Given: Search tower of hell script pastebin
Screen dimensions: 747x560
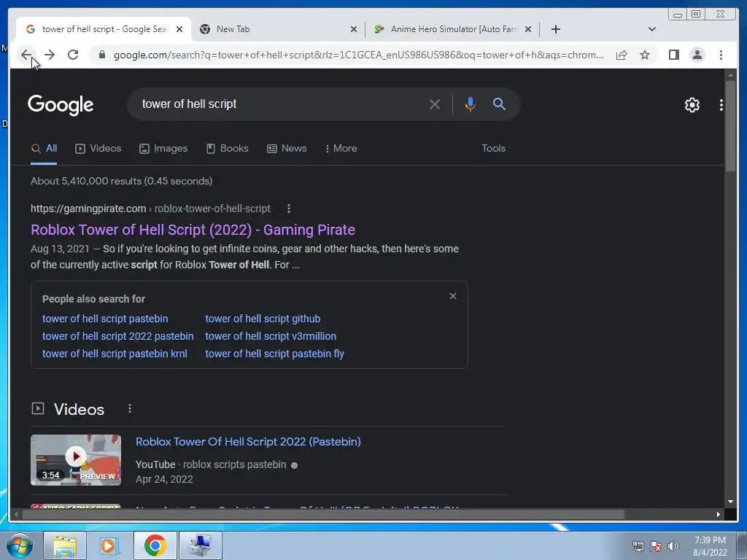Looking at the screenshot, I should click(x=105, y=319).
